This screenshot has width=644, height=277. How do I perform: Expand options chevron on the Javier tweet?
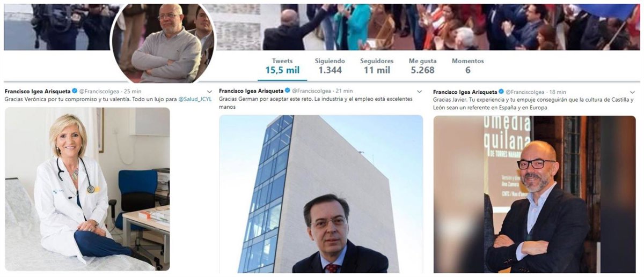point(633,92)
